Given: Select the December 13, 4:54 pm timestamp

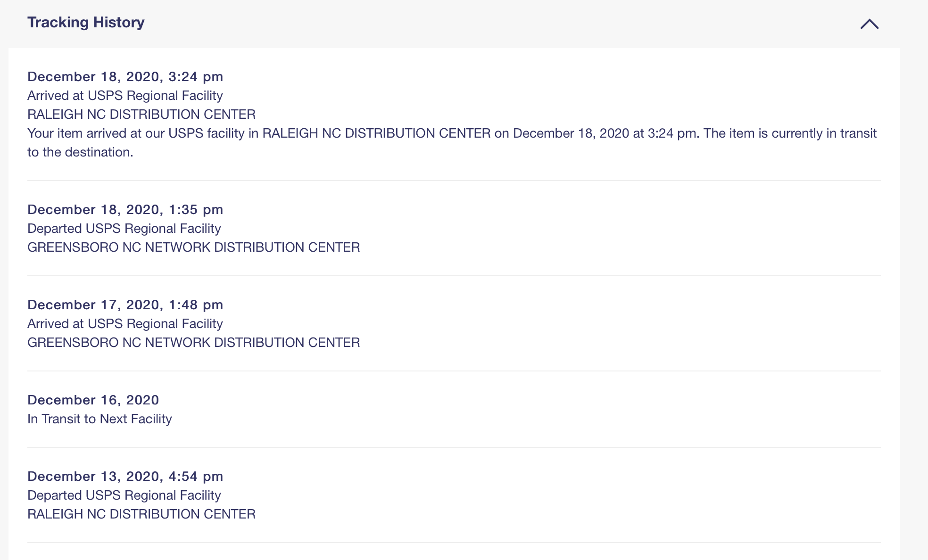Looking at the screenshot, I should click(x=125, y=476).
